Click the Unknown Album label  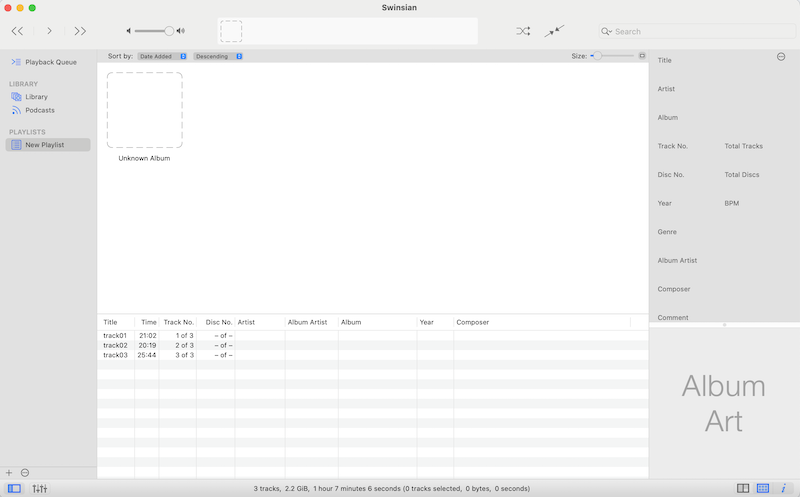tap(144, 158)
